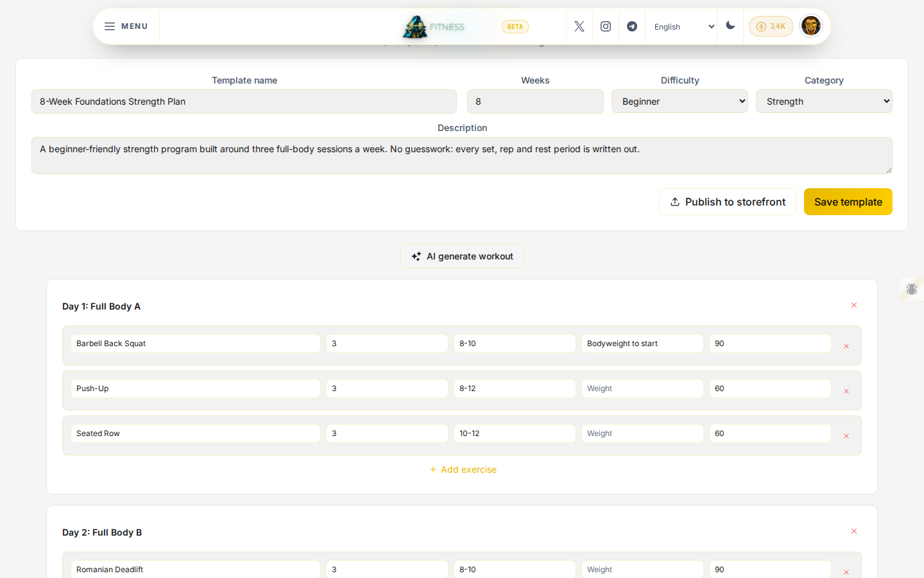Image resolution: width=924 pixels, height=578 pixels.
Task: Remove the Romanian Deadlift exercise
Action: [846, 572]
